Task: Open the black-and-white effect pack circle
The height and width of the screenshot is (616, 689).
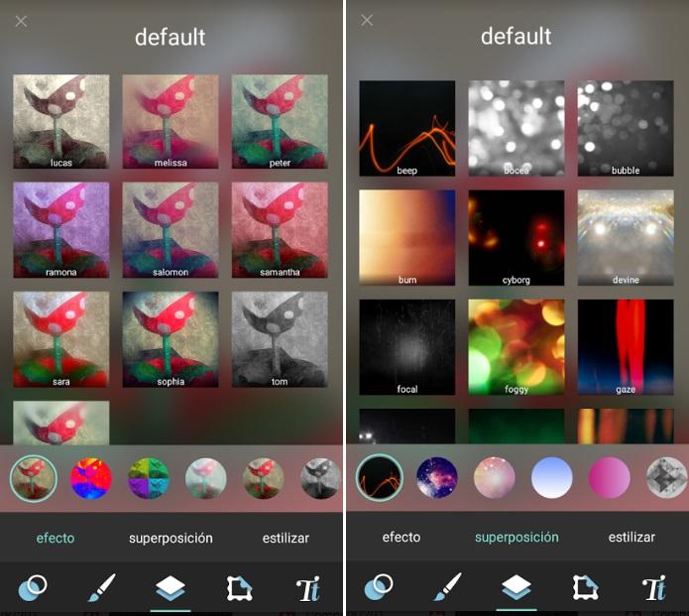Action: click(x=320, y=478)
